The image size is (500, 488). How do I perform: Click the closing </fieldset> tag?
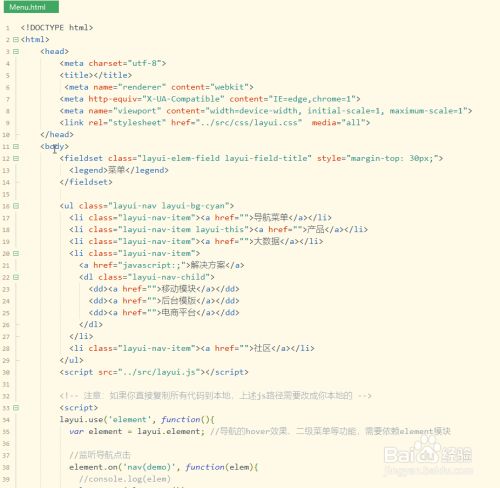pyautogui.click(x=86, y=182)
